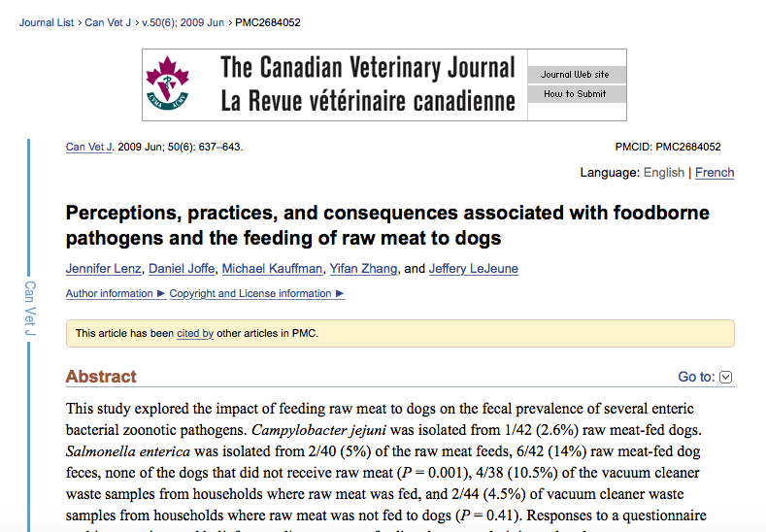766x532 pixels.
Task: Click the CVMA maple leaf logo
Action: tap(165, 84)
